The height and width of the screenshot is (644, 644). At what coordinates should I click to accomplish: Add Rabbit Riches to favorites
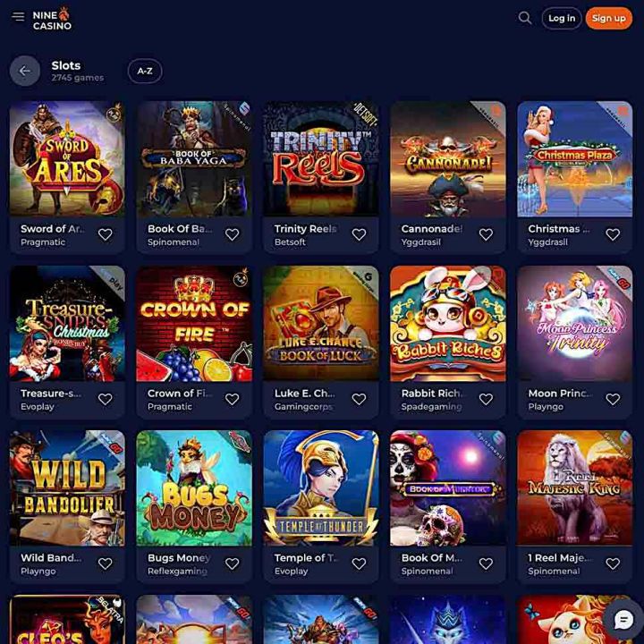[x=486, y=399]
